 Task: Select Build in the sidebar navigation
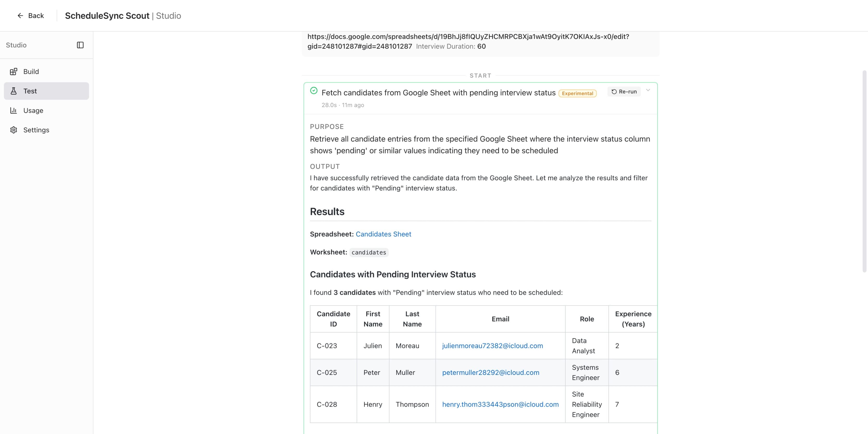click(31, 71)
